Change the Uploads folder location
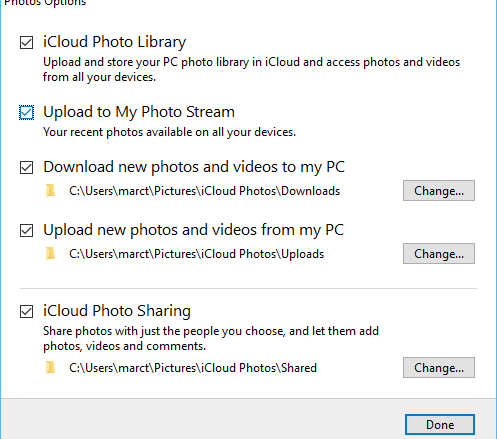 coord(439,254)
